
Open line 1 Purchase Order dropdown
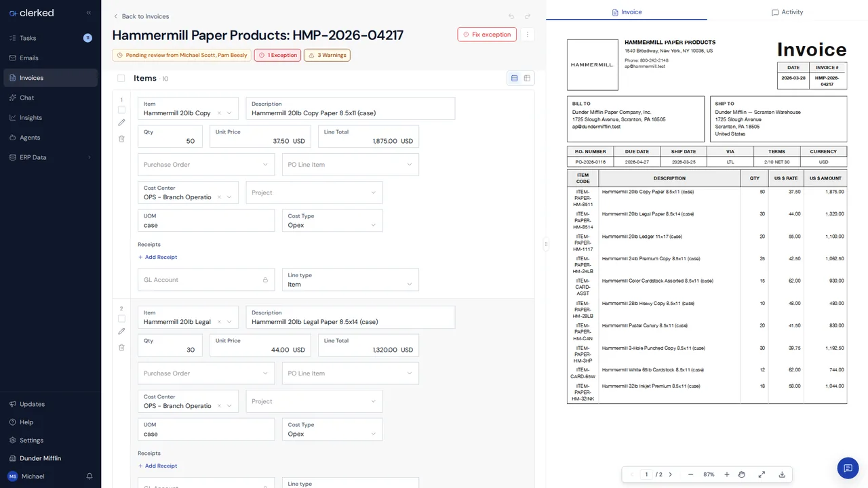(207, 165)
